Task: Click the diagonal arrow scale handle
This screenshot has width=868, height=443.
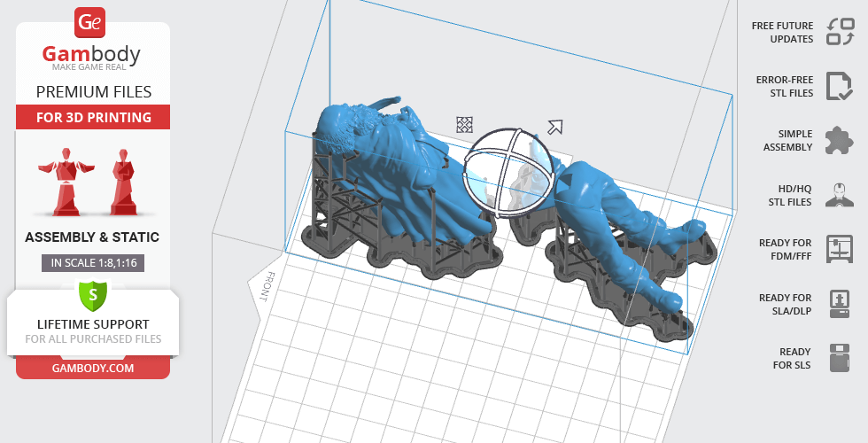Action: [x=555, y=127]
